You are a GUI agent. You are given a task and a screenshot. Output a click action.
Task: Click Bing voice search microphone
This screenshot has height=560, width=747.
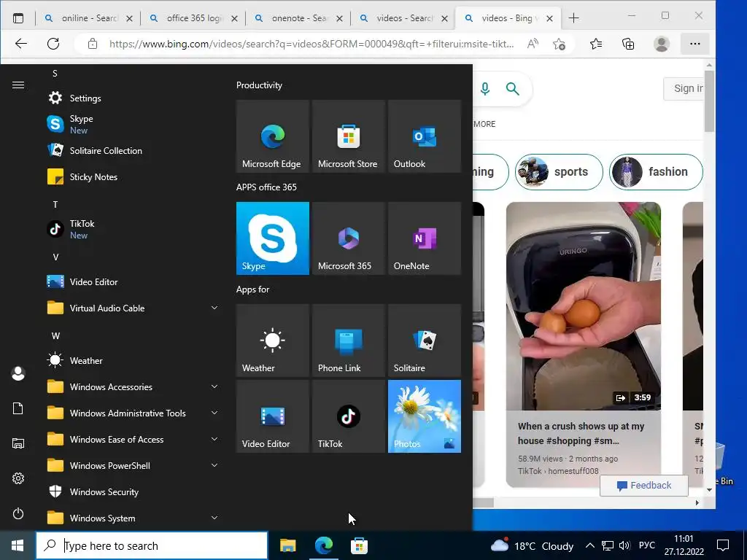coord(485,88)
